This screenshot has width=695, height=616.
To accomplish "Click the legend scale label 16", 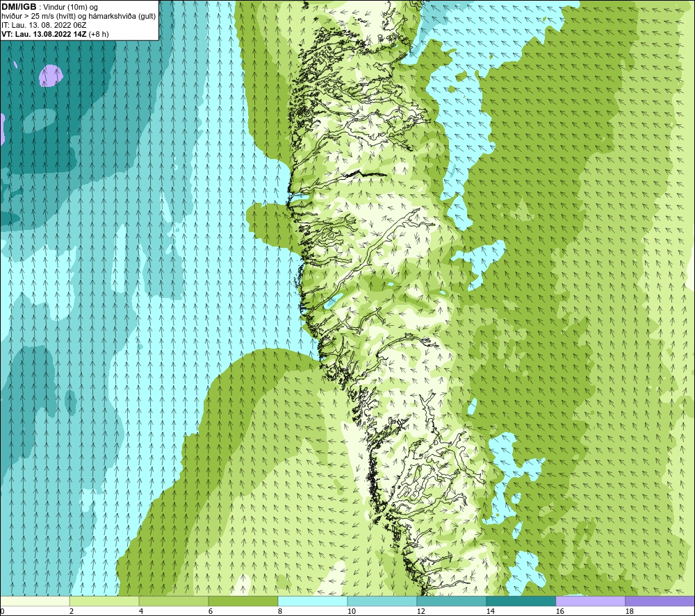I will (559, 612).
